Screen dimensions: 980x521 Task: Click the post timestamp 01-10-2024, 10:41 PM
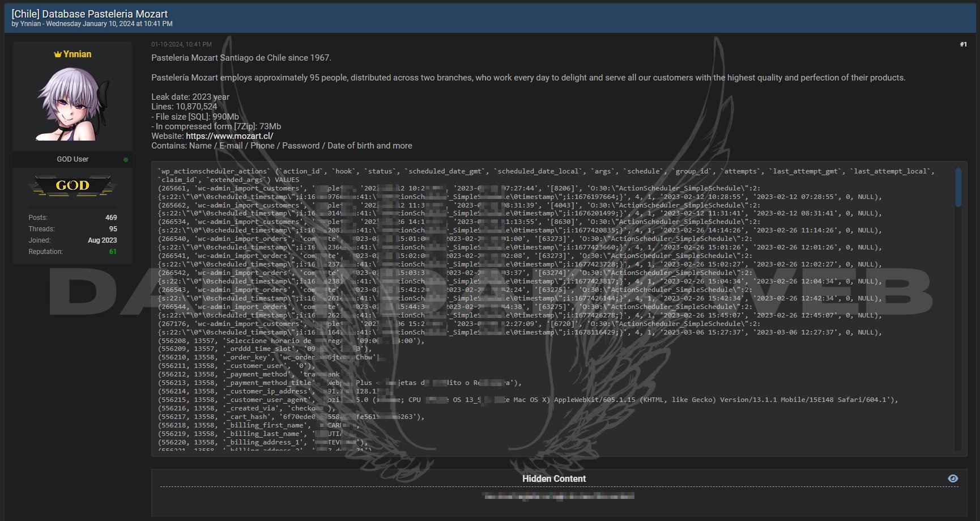(x=181, y=44)
